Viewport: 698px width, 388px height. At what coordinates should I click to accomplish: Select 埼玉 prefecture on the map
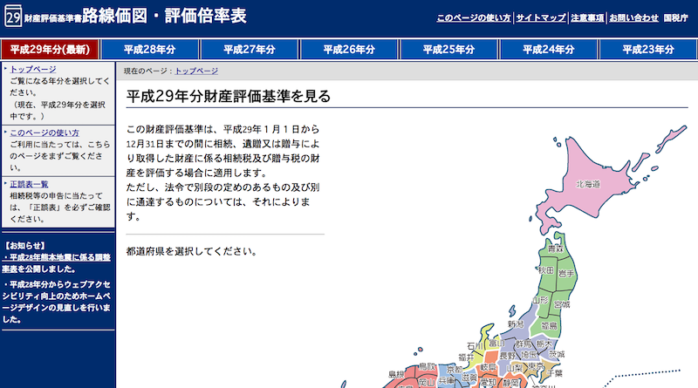coord(530,355)
